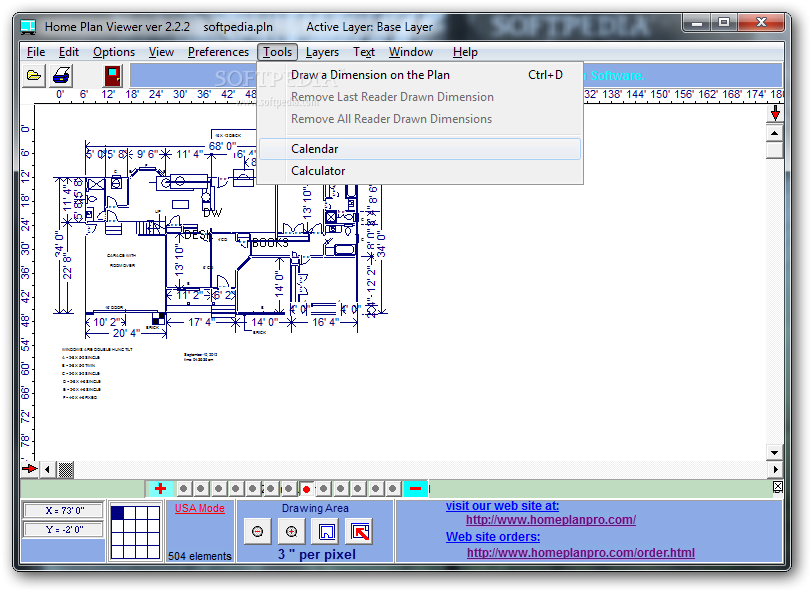Click the vertical scrollbar down arrow
This screenshot has height=592, width=812.
[775, 452]
